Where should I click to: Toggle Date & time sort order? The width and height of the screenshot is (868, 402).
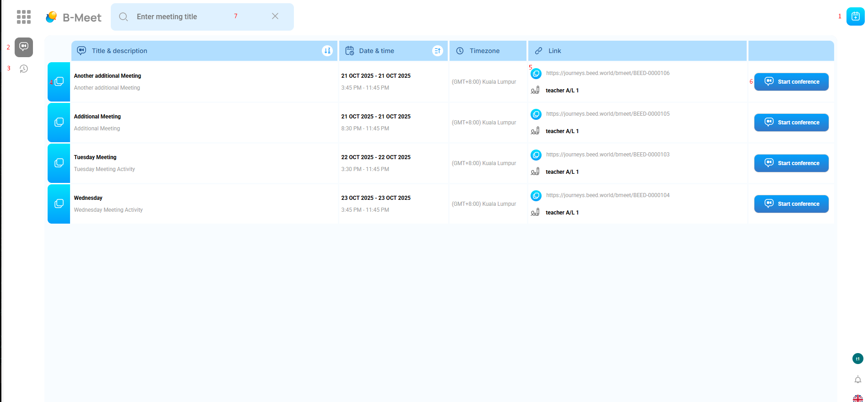437,51
